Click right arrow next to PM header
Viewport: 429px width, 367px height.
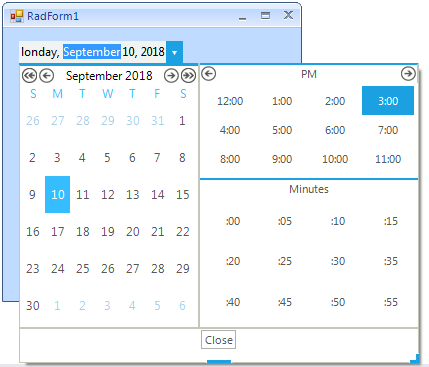point(408,74)
